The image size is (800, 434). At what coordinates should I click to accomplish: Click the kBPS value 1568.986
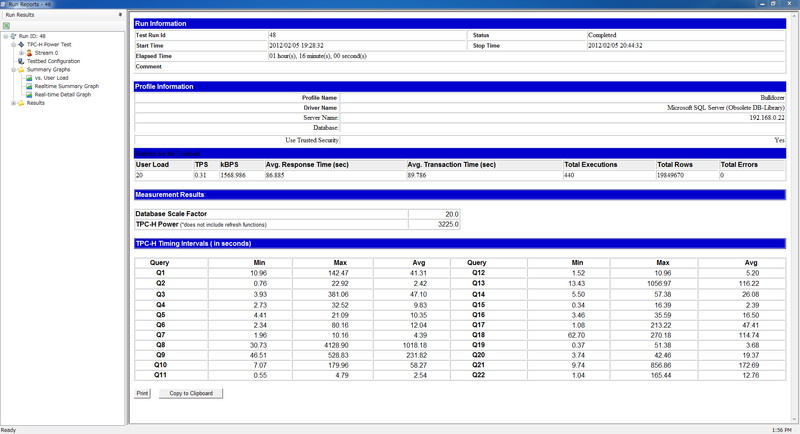pyautogui.click(x=233, y=175)
